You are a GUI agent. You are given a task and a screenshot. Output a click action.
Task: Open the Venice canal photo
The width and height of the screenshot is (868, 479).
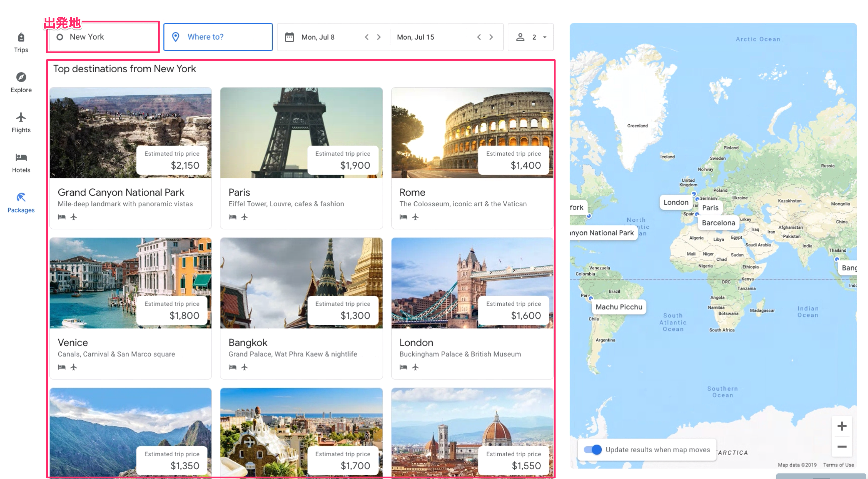click(x=130, y=283)
